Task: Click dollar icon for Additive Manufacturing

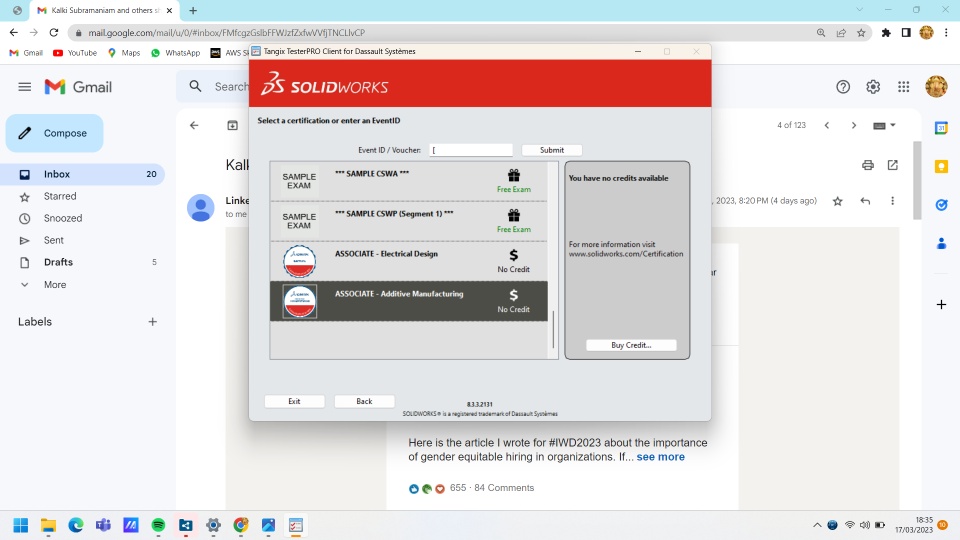Action: tap(514, 295)
